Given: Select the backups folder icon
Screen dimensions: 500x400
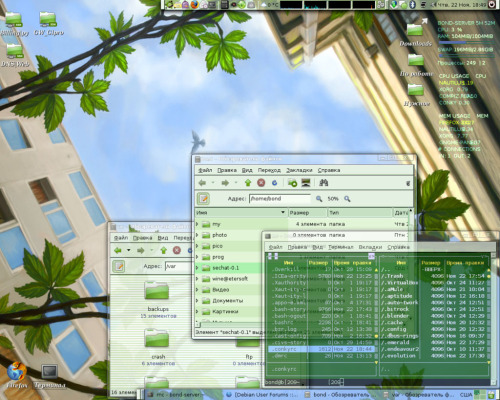Looking at the screenshot, I should 157,291.
